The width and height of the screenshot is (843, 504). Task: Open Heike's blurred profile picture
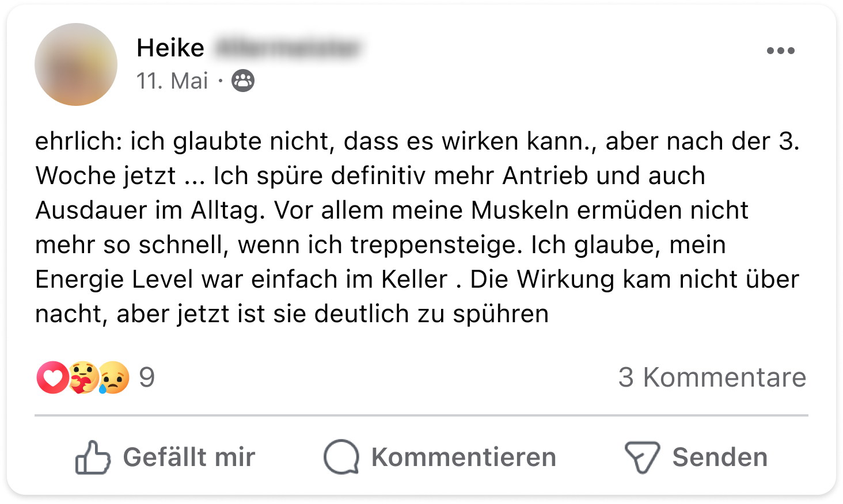click(76, 64)
